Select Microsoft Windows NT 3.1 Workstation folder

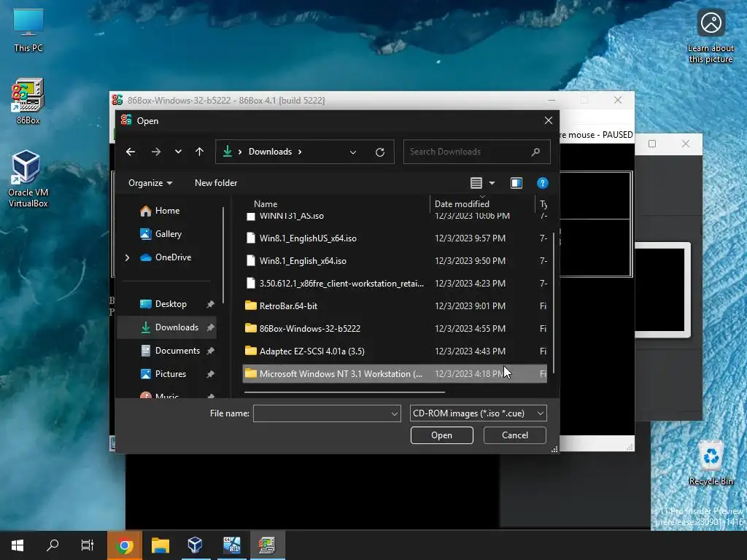pyautogui.click(x=395, y=374)
